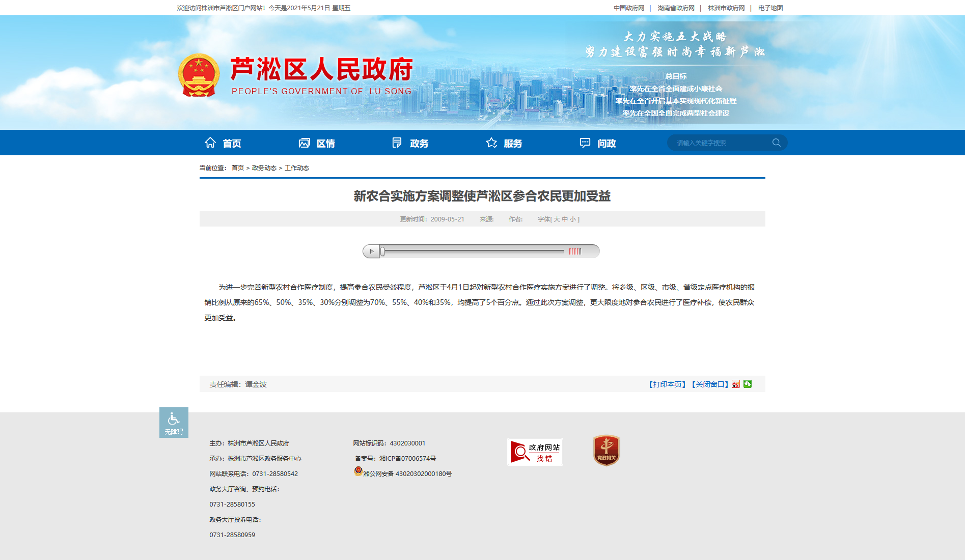This screenshot has height=560, width=965.
Task: Click the audio volume bars
Action: [574, 251]
